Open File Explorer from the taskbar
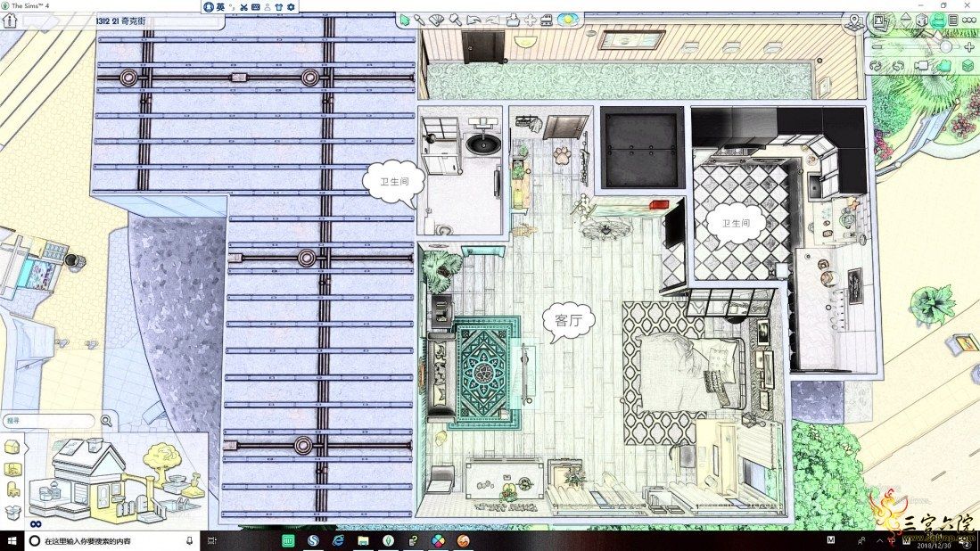Screen dimensions: 980x551 tap(363, 541)
